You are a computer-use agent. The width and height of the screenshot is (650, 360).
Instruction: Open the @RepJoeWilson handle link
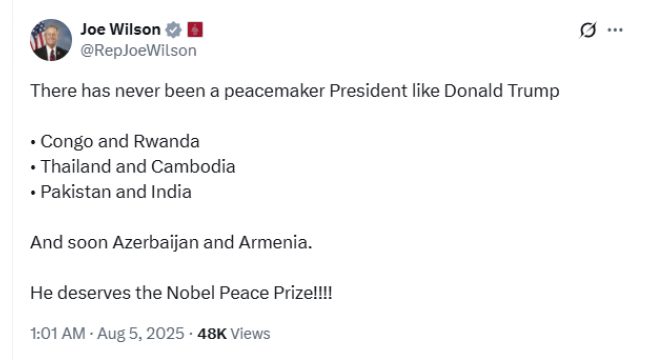[138, 51]
